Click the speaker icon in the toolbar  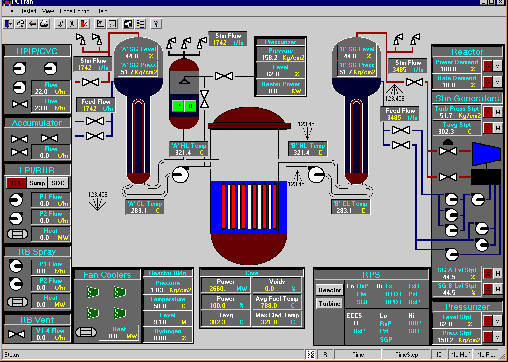tap(128, 24)
